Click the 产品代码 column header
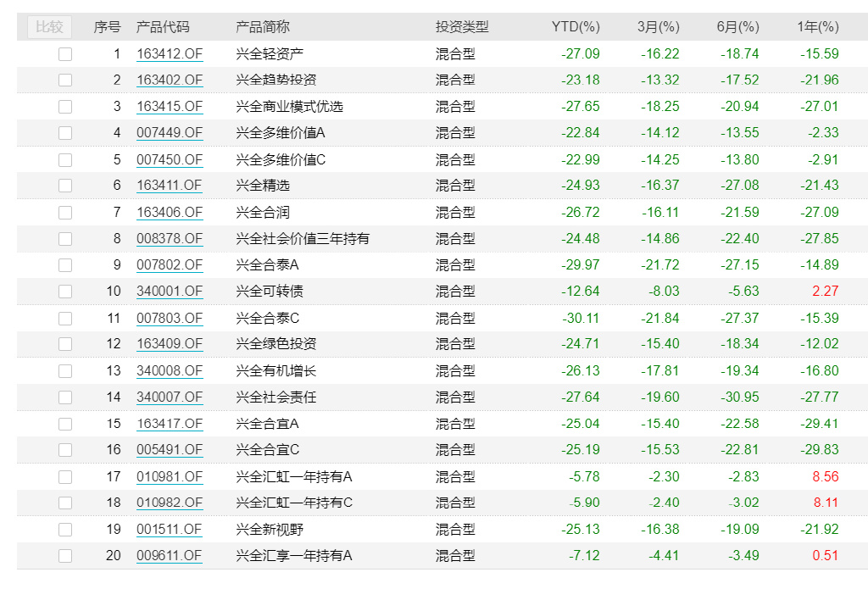Screen dimensions: 868x589 coord(163,26)
